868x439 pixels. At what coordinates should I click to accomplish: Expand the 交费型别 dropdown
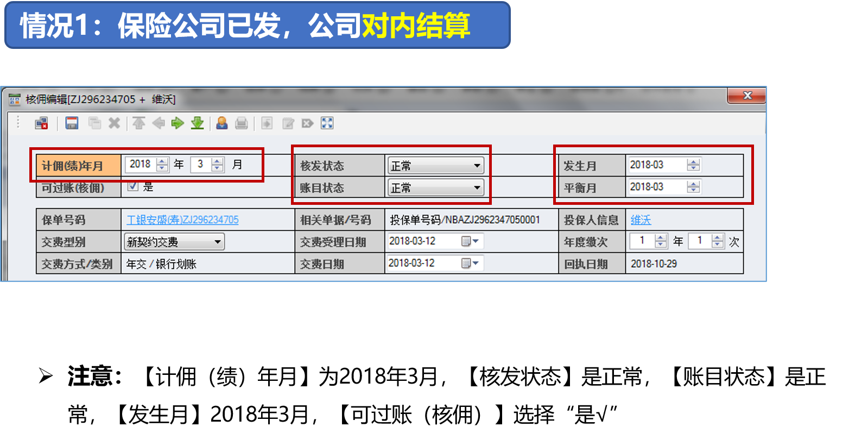point(217,242)
